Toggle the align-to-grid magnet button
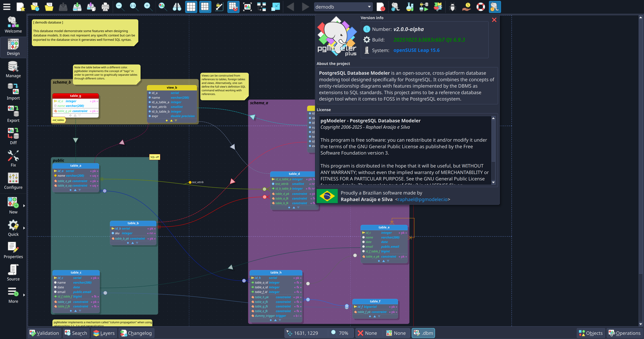This screenshot has height=339, width=644. click(x=233, y=7)
